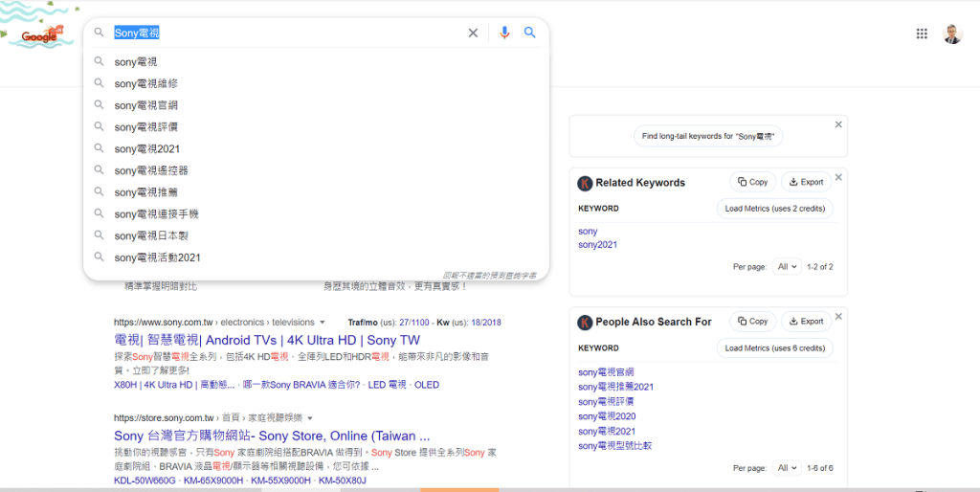980x492 pixels.
Task: Select the first suggestion sony電視
Action: [316, 62]
